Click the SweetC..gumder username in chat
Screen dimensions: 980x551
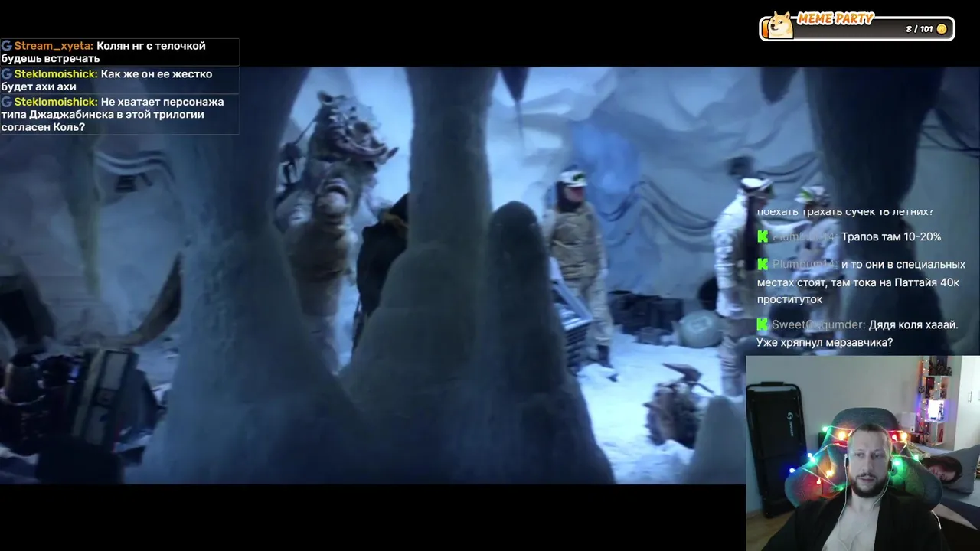pos(818,324)
